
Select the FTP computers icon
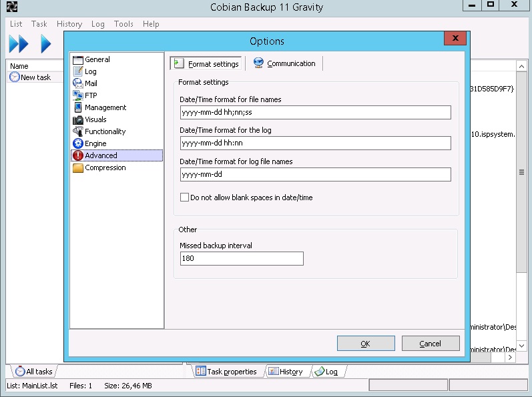tap(77, 95)
